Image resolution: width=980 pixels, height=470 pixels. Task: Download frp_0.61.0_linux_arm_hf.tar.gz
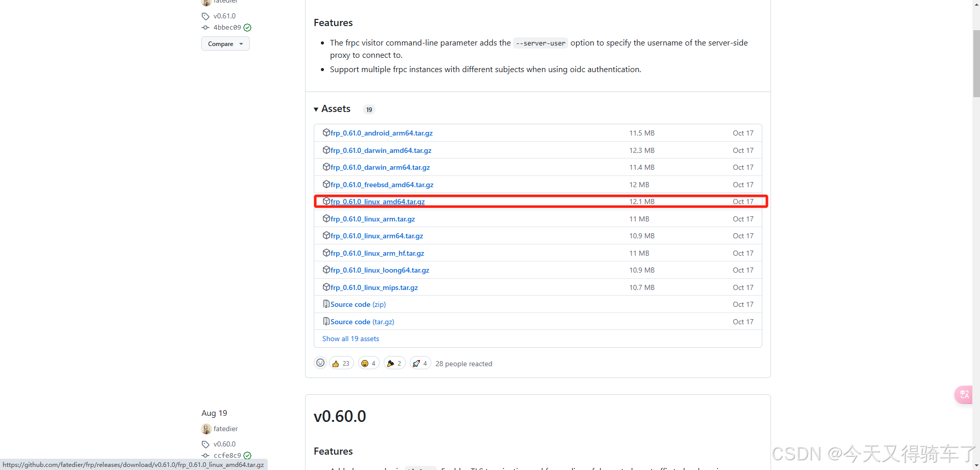tap(377, 253)
